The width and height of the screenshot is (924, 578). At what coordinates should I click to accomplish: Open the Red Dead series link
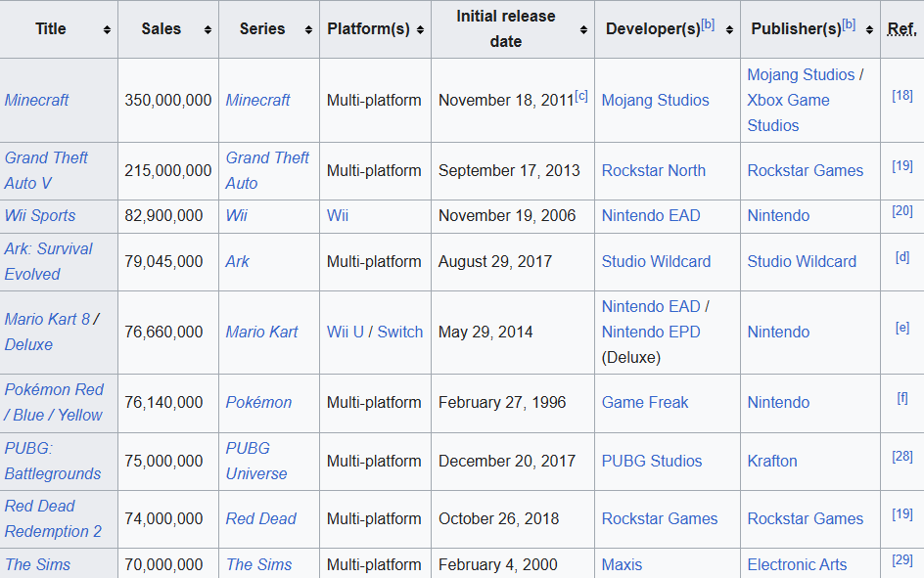click(261, 518)
